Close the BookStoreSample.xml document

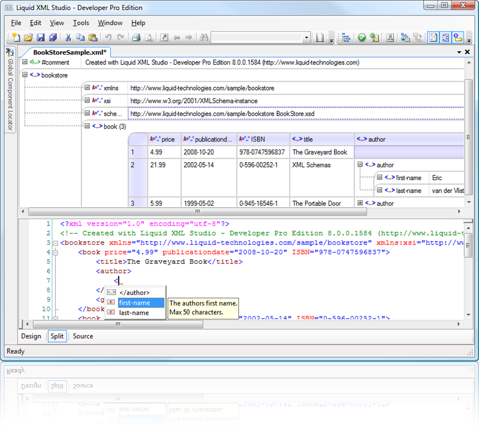tap(467, 52)
